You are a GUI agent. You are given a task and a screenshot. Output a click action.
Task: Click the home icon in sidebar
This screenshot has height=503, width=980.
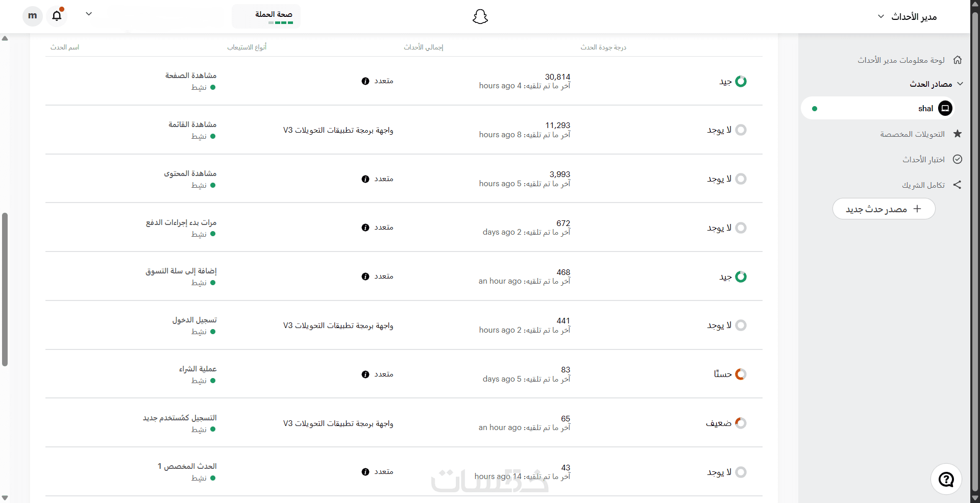[x=958, y=60]
